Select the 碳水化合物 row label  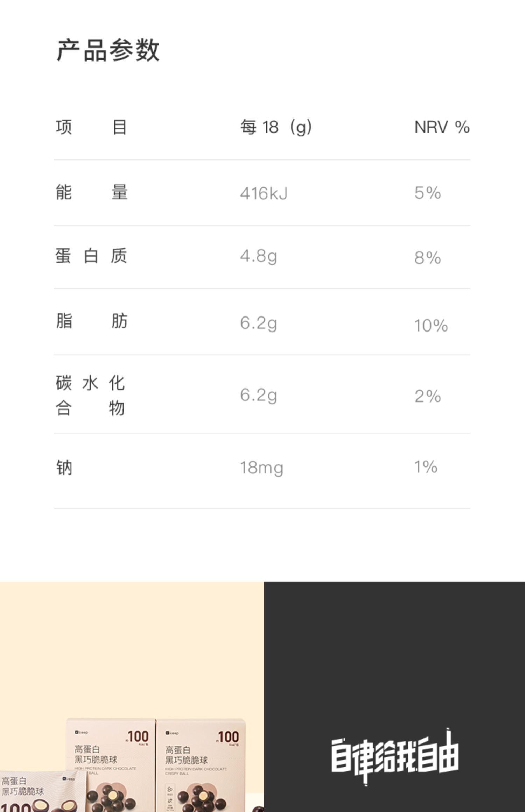pyautogui.click(x=90, y=396)
